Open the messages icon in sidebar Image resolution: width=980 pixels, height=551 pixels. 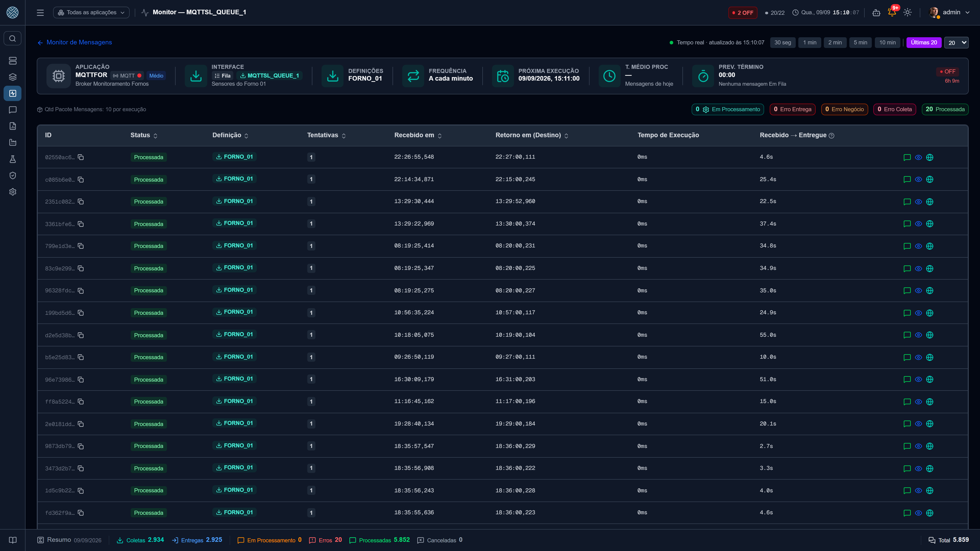click(13, 110)
